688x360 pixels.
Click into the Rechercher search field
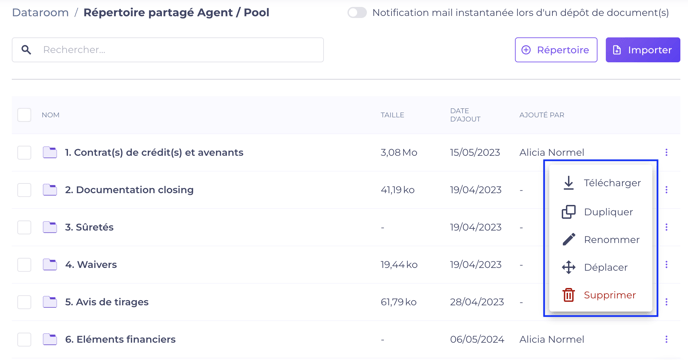point(168,50)
